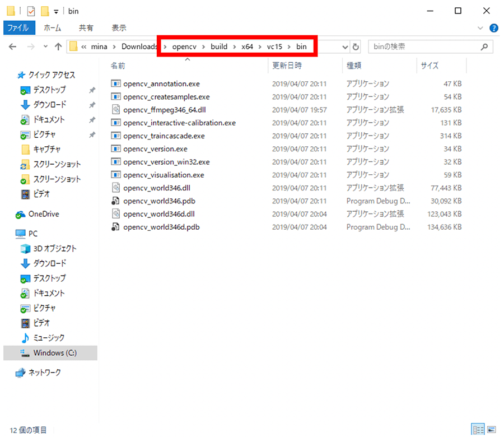
Task: Switch to the 表示 ribbon tab
Action: click(x=119, y=28)
